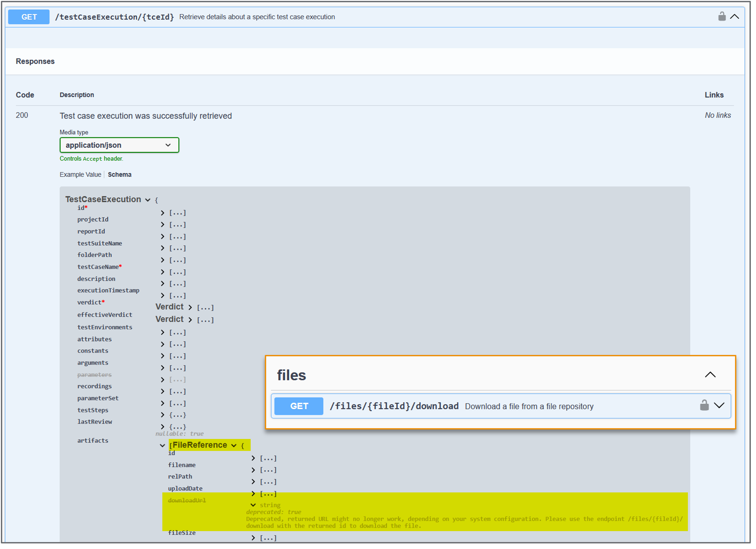756x549 pixels.
Task: Collapse the deprecated downloadUrl string details
Action: 253,505
